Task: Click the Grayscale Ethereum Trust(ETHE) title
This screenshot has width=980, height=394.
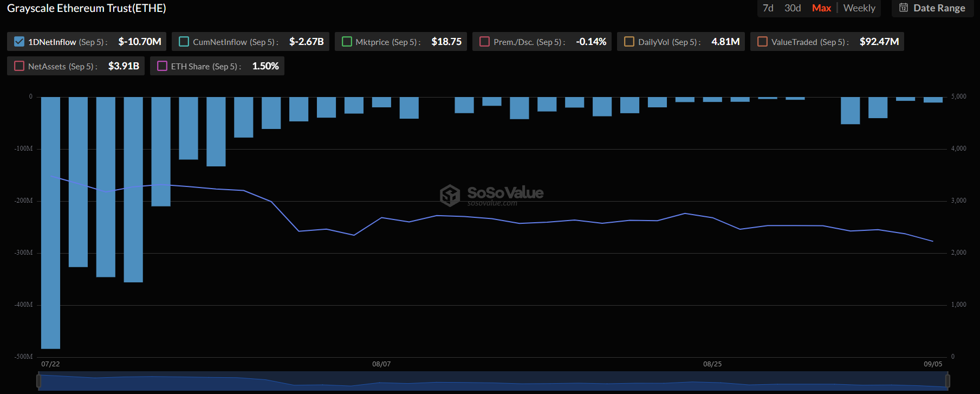Action: 87,8
